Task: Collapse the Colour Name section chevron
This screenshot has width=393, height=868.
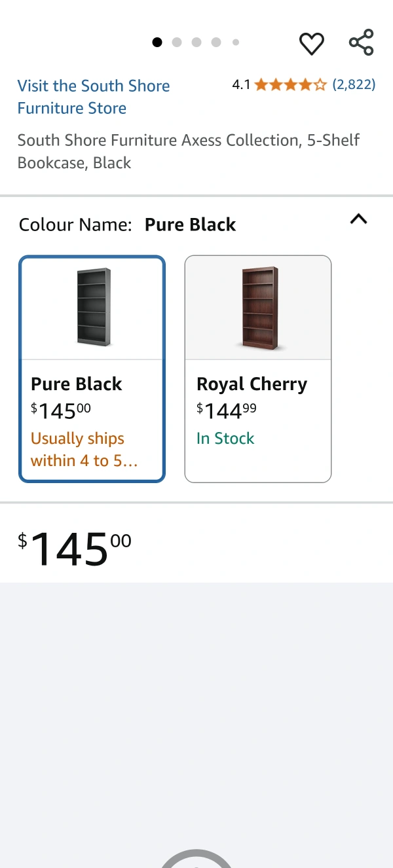Action: 358,220
